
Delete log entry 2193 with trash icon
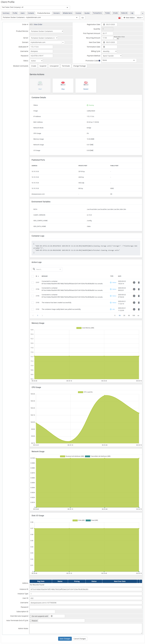139,303
